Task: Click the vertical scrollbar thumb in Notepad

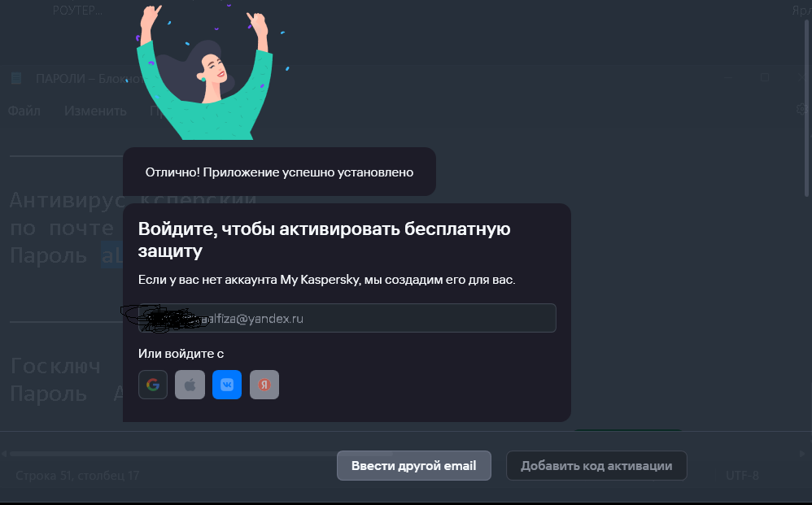Action: [x=806, y=109]
